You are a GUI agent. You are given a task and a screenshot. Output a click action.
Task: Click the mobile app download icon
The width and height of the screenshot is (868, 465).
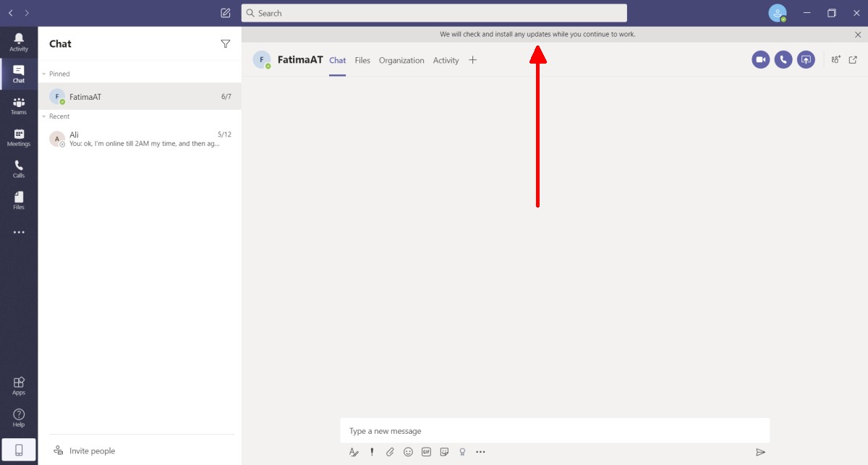point(19,450)
